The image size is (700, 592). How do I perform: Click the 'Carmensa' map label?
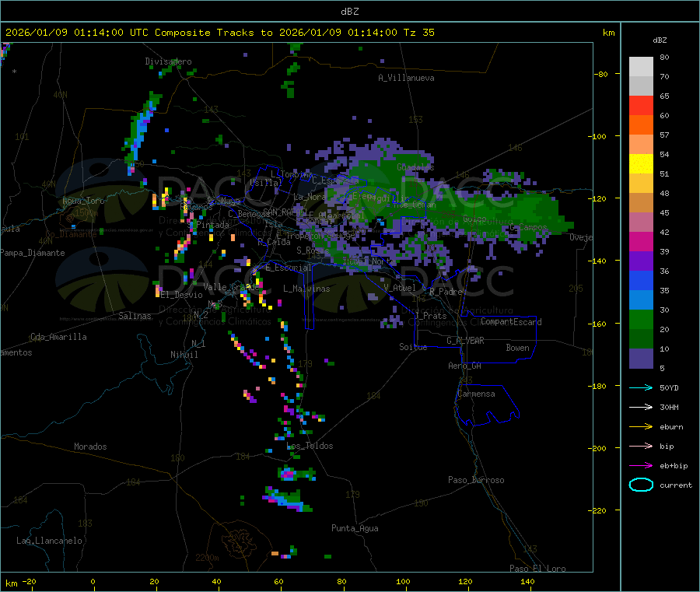[476, 394]
